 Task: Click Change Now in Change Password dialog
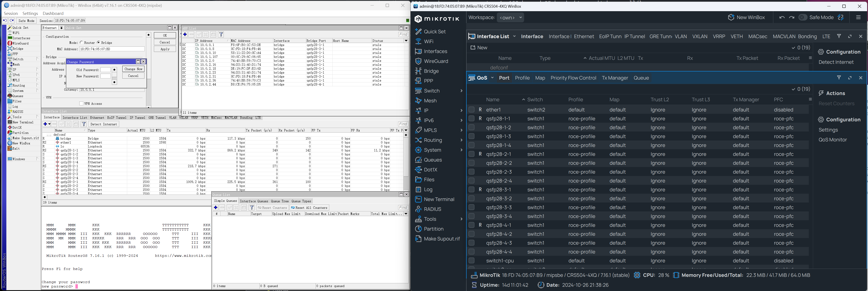(134, 69)
